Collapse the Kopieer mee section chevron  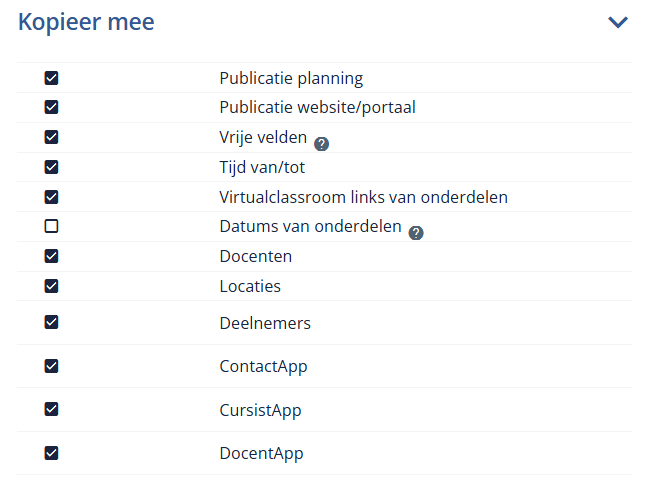tap(618, 22)
